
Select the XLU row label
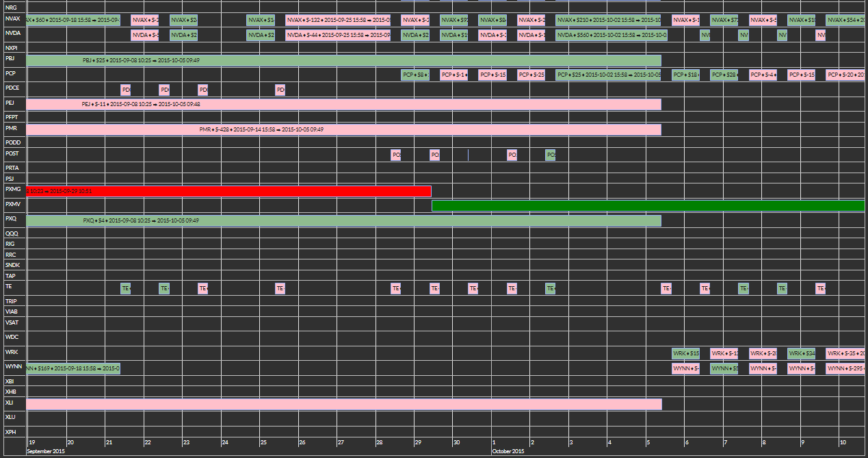[10, 417]
